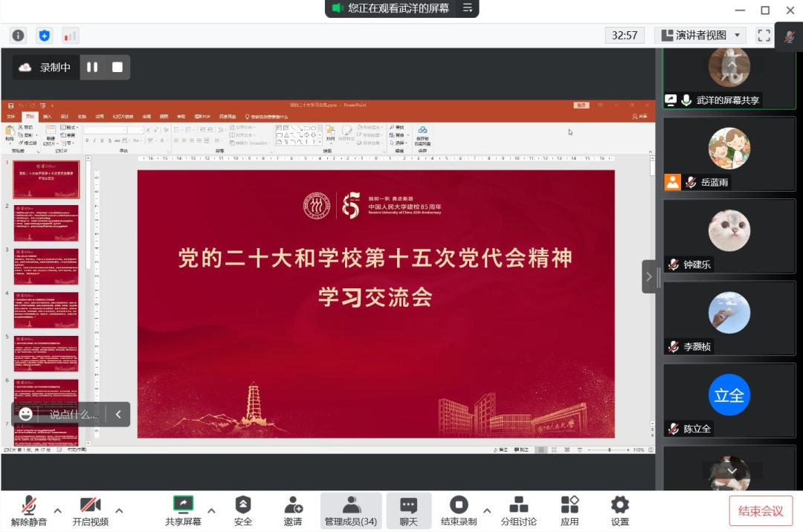The image size is (803, 532).
Task: Open screen viewing options menu
Action: tap(468, 8)
